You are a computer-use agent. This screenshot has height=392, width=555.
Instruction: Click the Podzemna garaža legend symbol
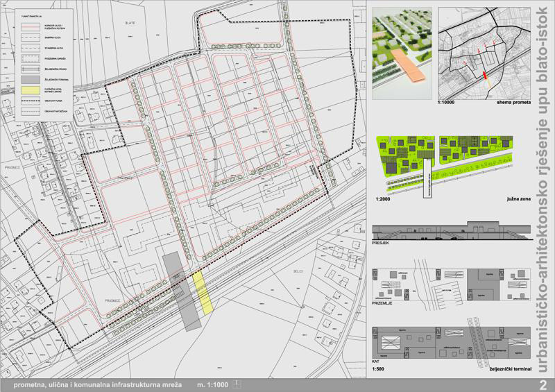coord(31,60)
